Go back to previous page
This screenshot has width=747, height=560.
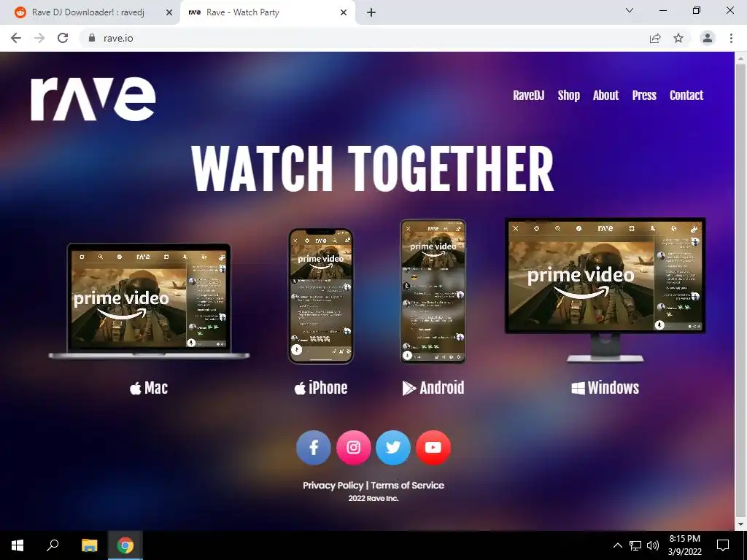[16, 38]
